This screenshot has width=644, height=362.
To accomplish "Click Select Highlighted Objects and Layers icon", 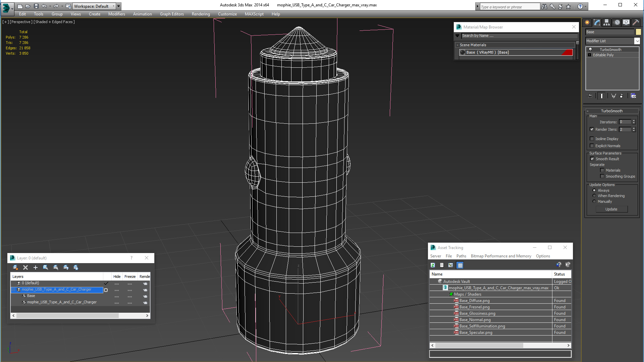I will [46, 267].
